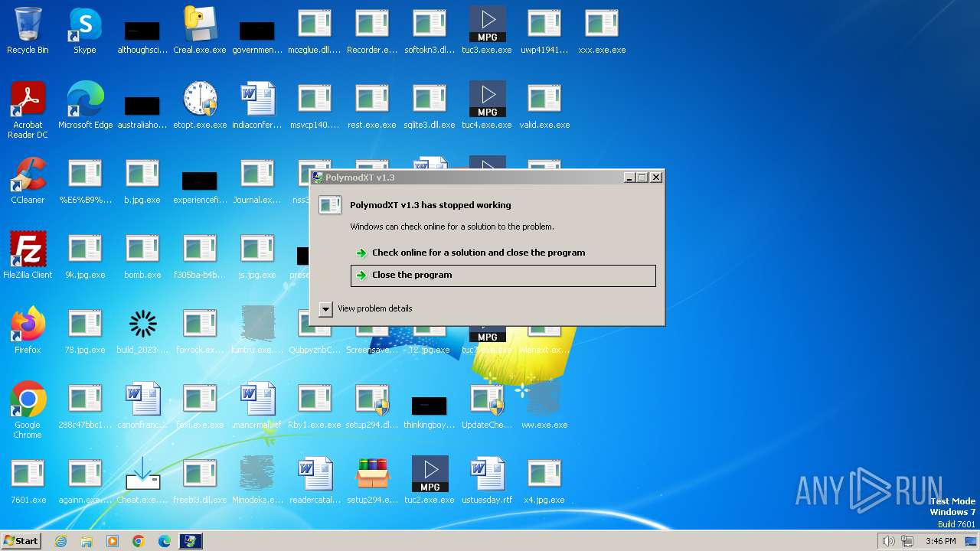Select the Recorder.e... desktop file

click(372, 31)
